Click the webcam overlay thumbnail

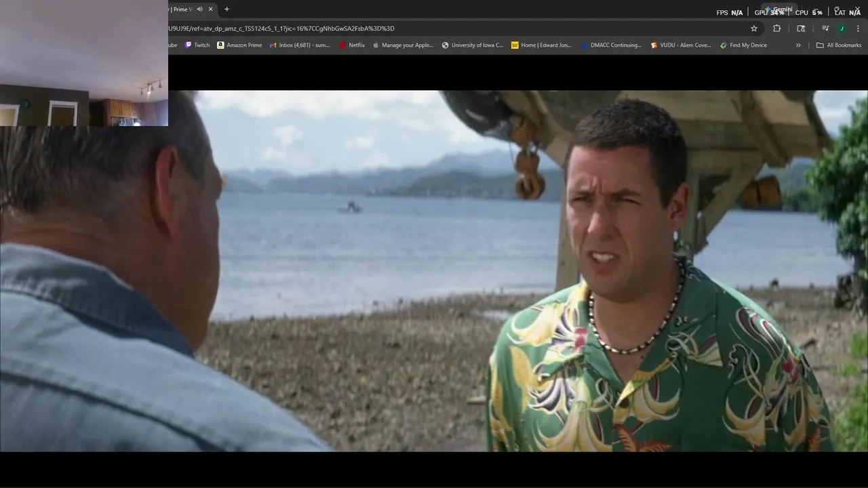click(84, 63)
